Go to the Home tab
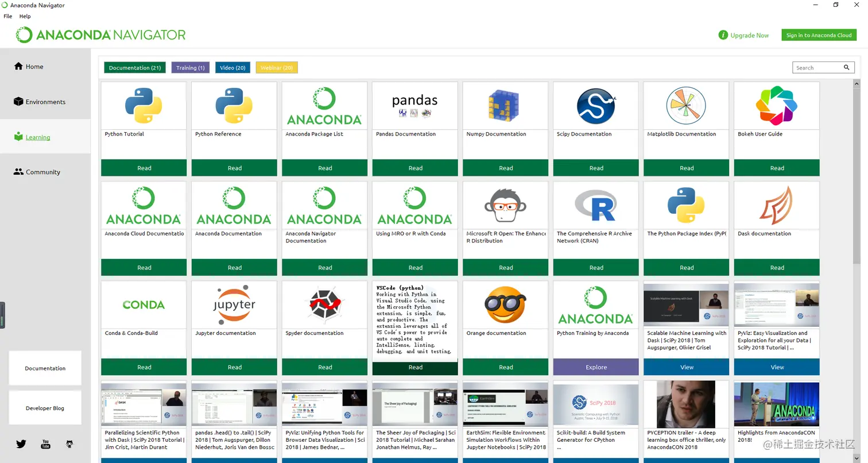 tap(45, 66)
